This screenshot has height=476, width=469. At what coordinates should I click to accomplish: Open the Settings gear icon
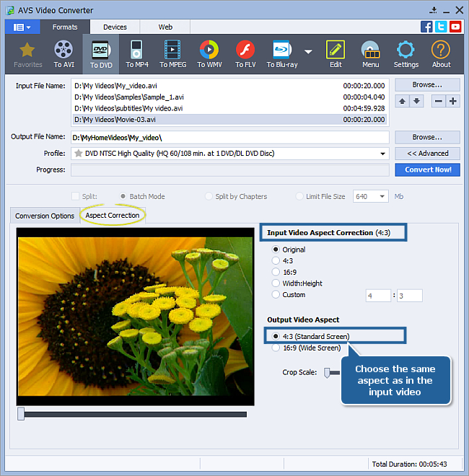[x=406, y=54]
